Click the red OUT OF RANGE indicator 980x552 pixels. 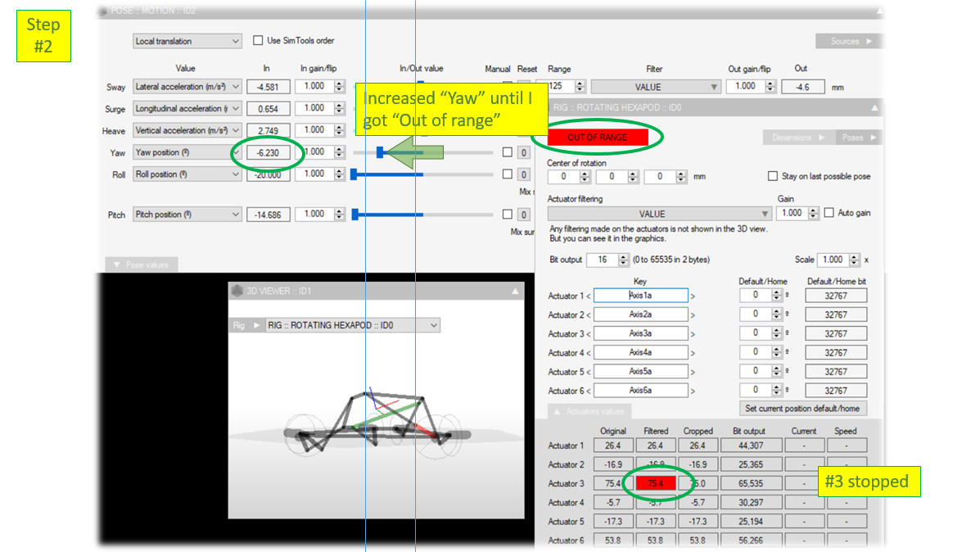tap(597, 138)
